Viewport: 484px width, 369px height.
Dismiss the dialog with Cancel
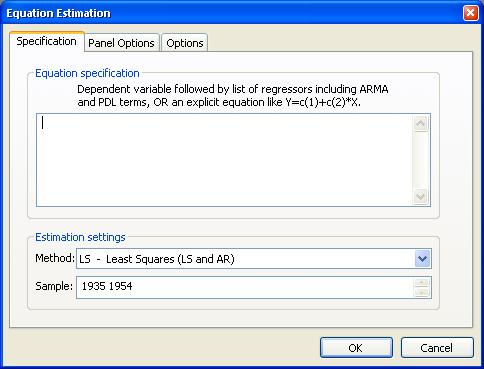tap(437, 348)
